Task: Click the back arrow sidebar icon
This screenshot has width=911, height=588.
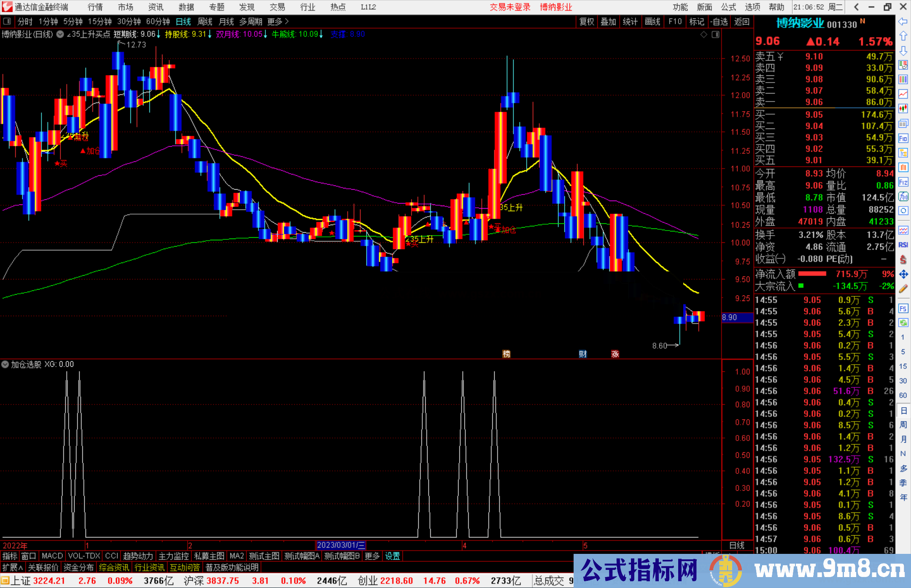Action: coord(903,21)
